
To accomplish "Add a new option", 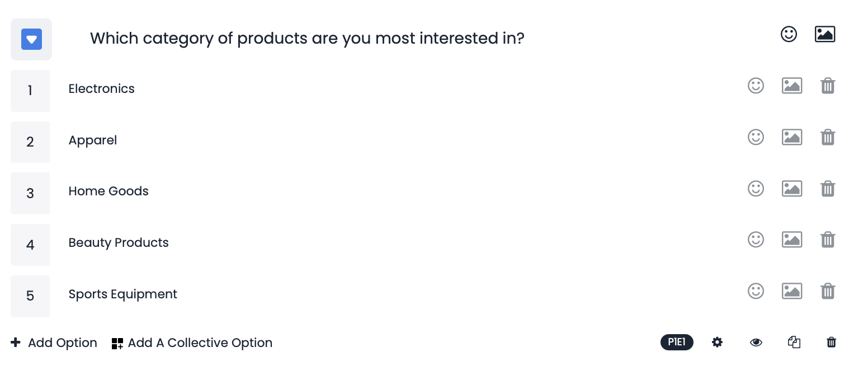I will 54,343.
